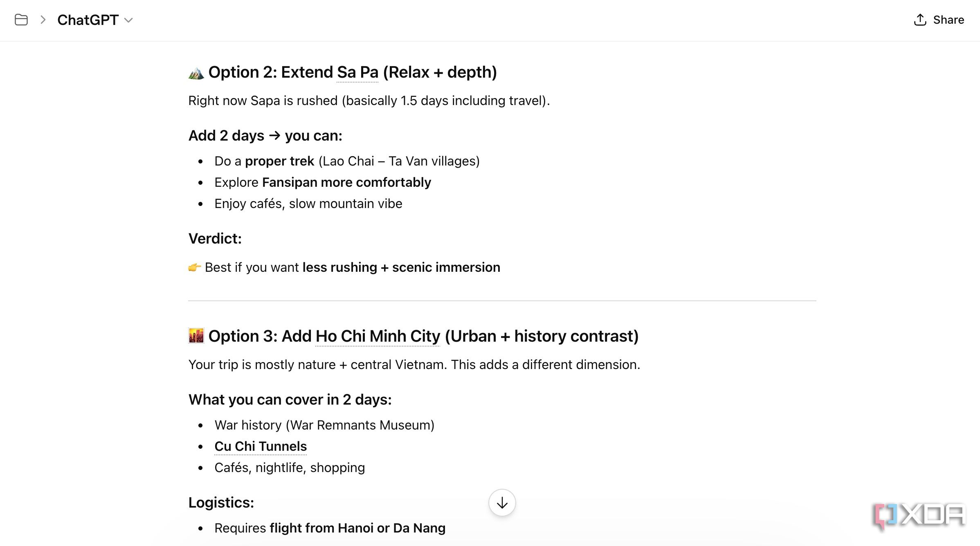Click 'flight from Hanoi or Da Nang' text
The height and width of the screenshot is (546, 980).
(x=357, y=528)
